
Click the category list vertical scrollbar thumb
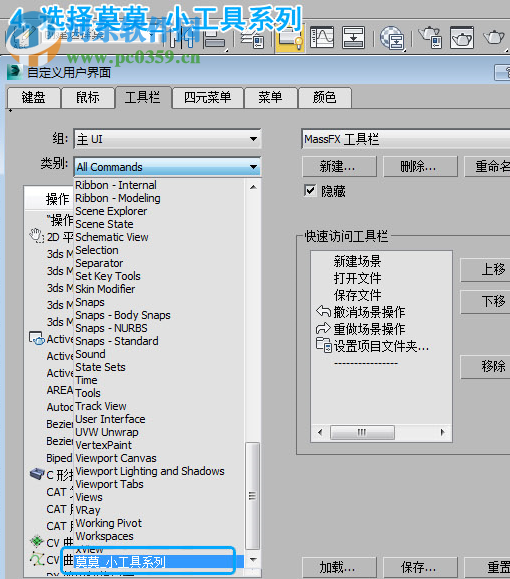pyautogui.click(x=253, y=496)
